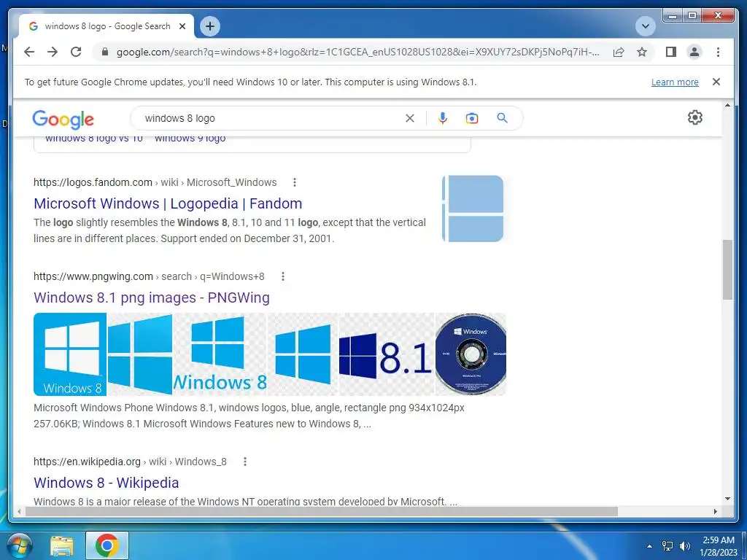
Task: Open the Learn more link
Action: tap(675, 82)
